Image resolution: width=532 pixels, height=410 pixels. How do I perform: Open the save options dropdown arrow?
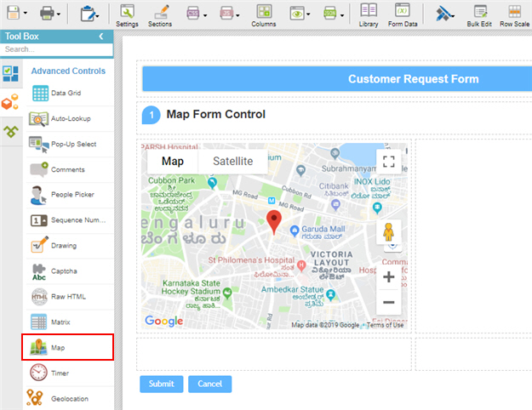[25, 14]
